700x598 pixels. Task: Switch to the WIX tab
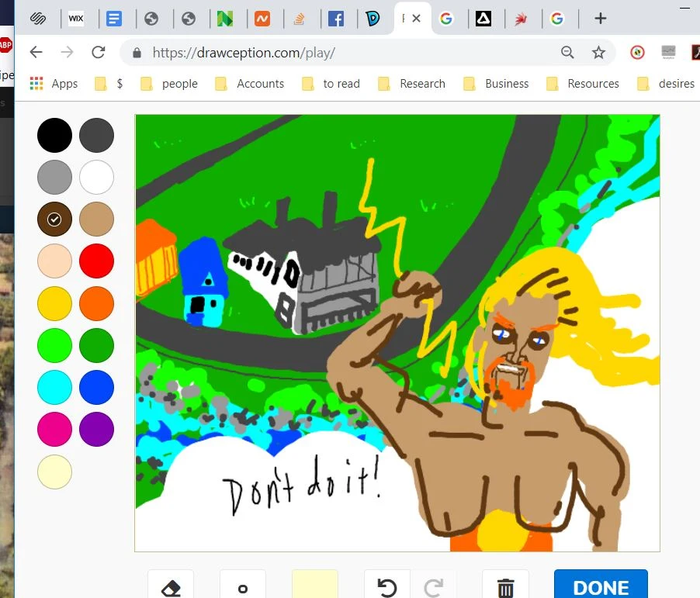coord(76,19)
